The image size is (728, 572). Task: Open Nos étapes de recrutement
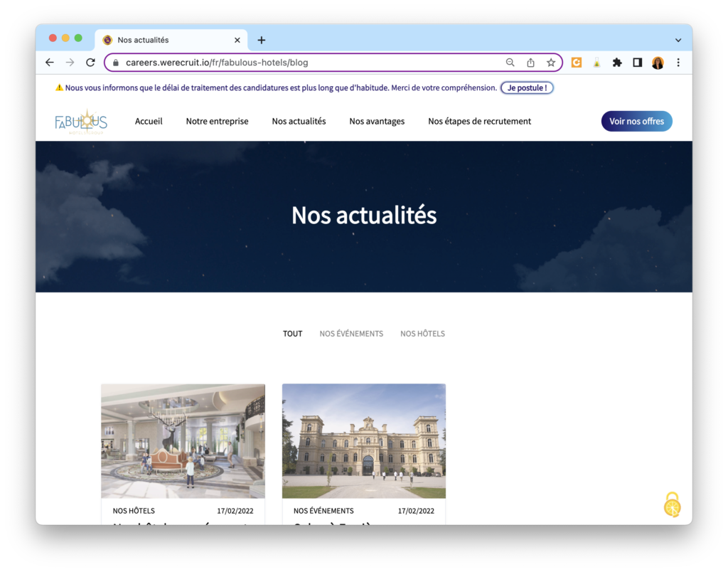(x=480, y=121)
